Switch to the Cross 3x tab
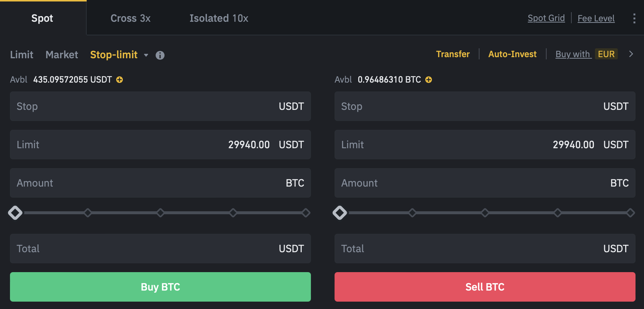644x309 pixels. tap(130, 18)
